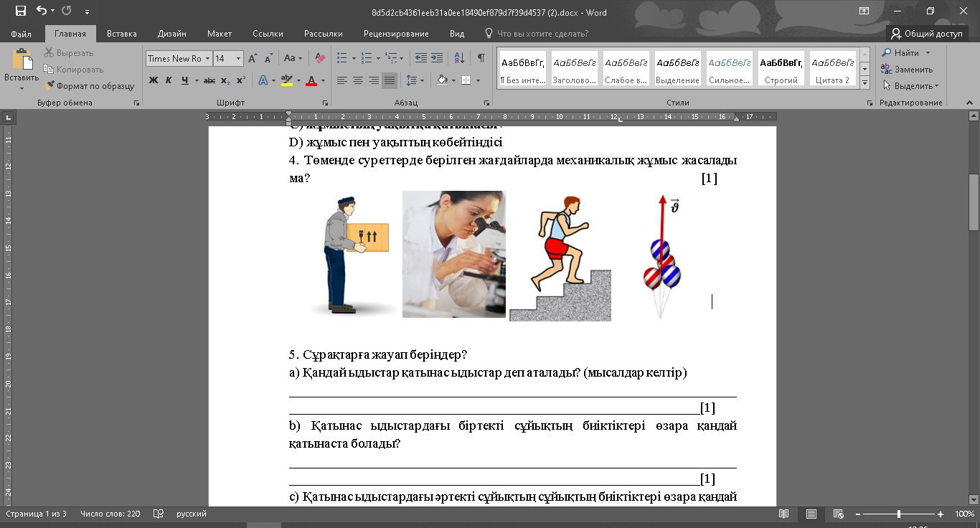Viewport: 980px width, 528px height.
Task: Apply the Цитата 2 style
Action: (x=833, y=69)
